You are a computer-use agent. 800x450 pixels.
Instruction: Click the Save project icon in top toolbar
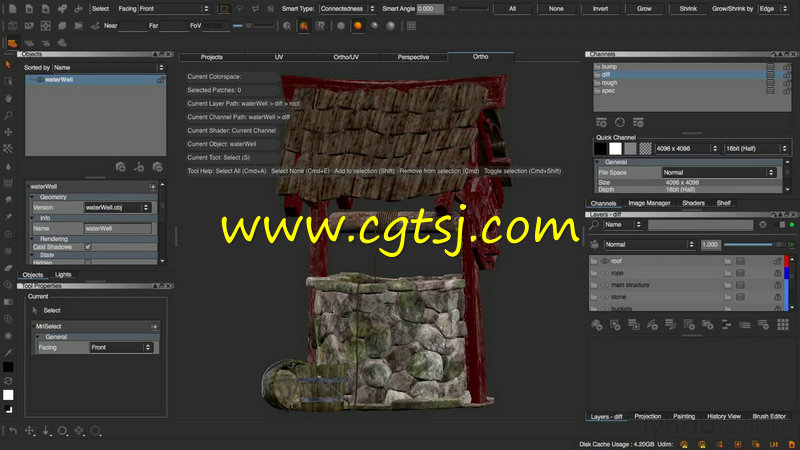pyautogui.click(x=45, y=9)
